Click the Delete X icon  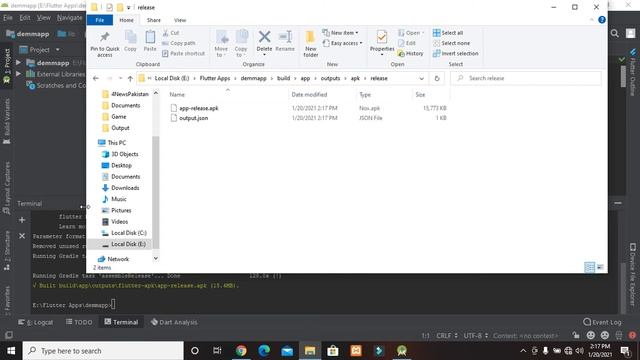(x=264, y=37)
